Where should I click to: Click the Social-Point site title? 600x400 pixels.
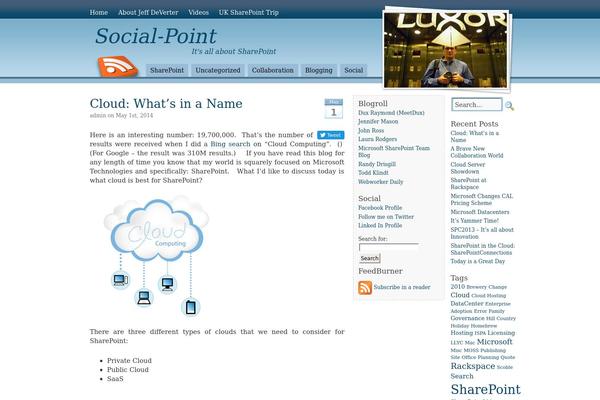point(156,36)
